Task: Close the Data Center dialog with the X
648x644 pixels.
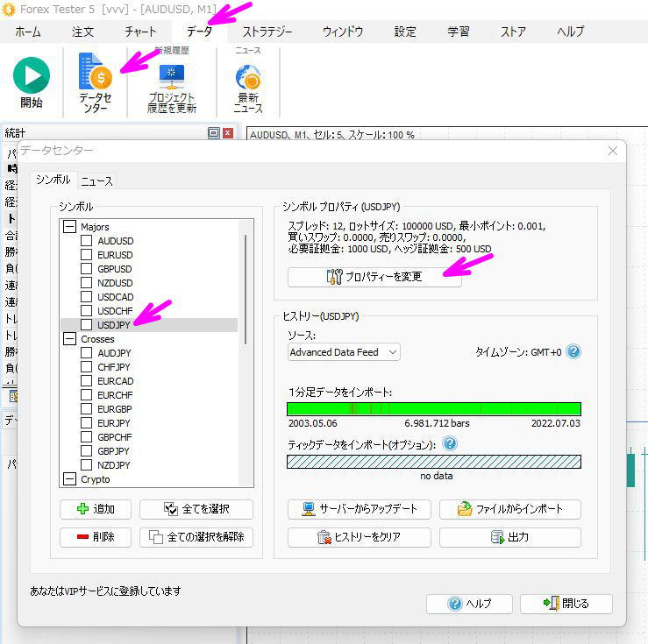Action: tap(612, 151)
